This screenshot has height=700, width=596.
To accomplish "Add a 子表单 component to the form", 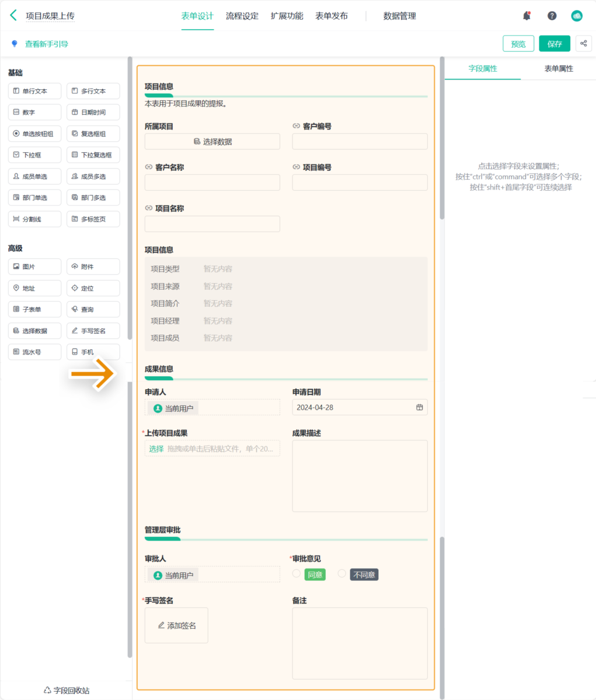I will click(34, 309).
